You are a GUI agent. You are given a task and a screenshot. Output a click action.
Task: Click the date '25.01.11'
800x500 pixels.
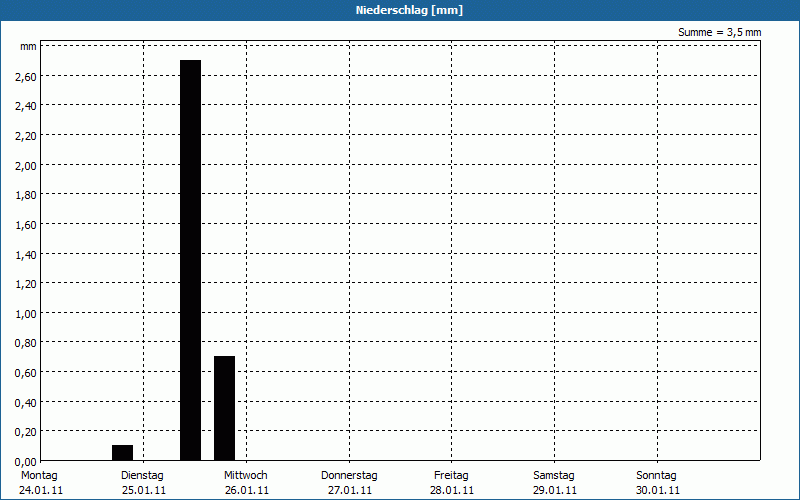144,490
